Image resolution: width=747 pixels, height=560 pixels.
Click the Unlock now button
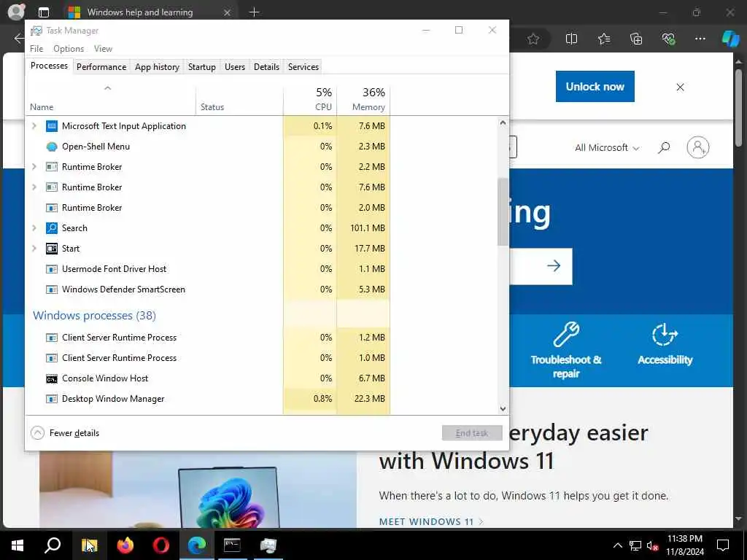click(595, 87)
